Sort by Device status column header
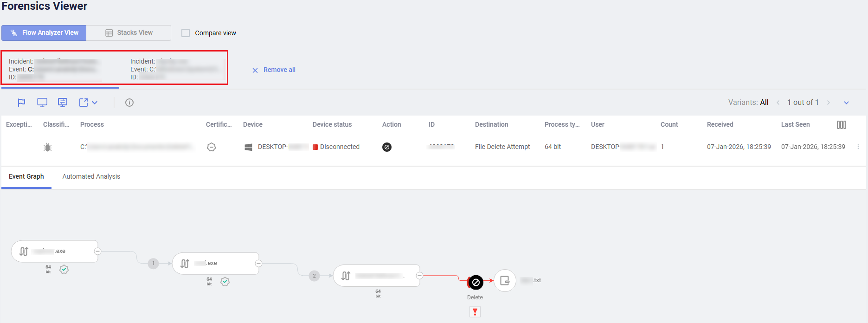 click(x=332, y=124)
